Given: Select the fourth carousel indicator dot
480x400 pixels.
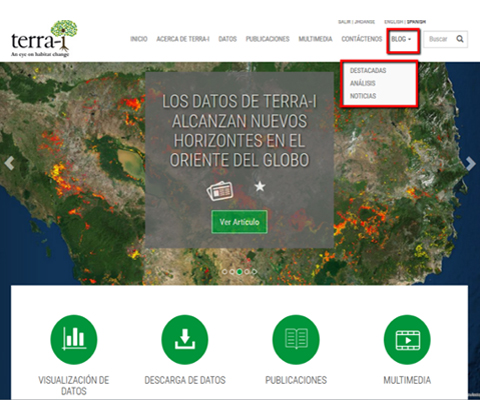Looking at the screenshot, I should [x=247, y=272].
